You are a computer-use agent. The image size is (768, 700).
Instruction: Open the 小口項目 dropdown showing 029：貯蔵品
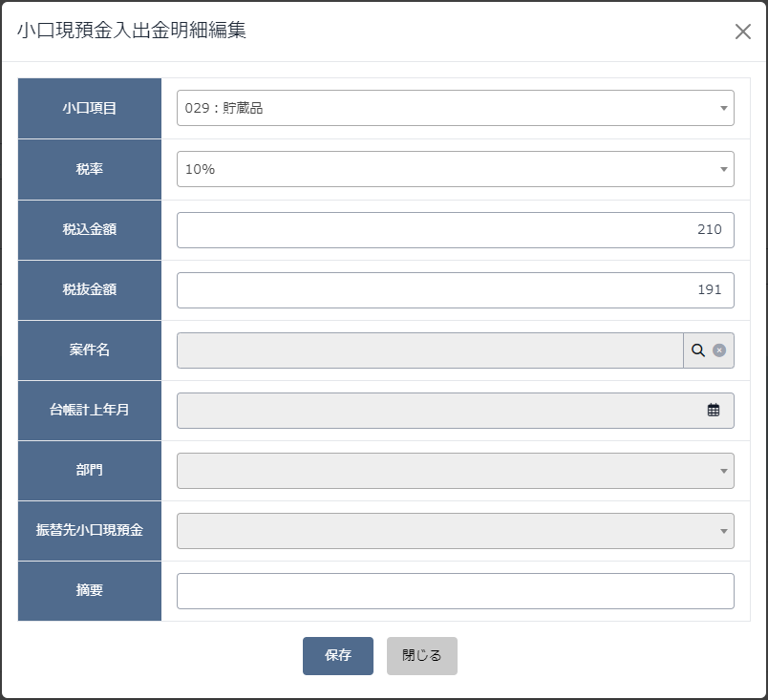(x=456, y=108)
